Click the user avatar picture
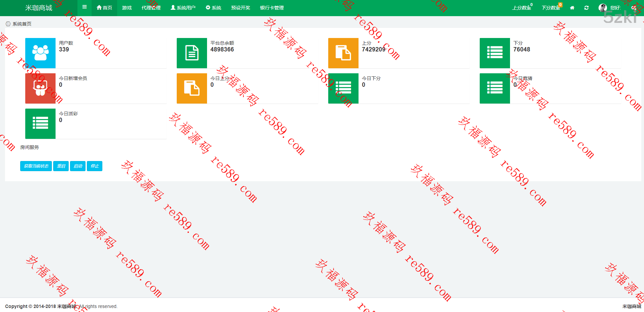 pos(602,8)
